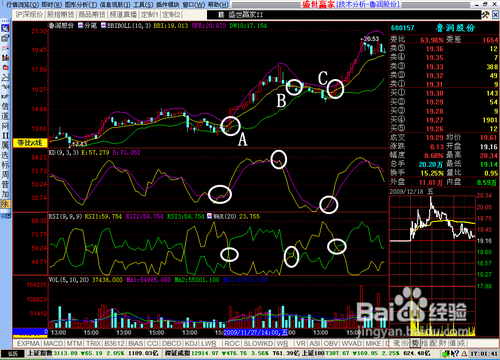Screen dimensions: 500x360
Task: Select the TRIX indicator tab
Action: 93,343
